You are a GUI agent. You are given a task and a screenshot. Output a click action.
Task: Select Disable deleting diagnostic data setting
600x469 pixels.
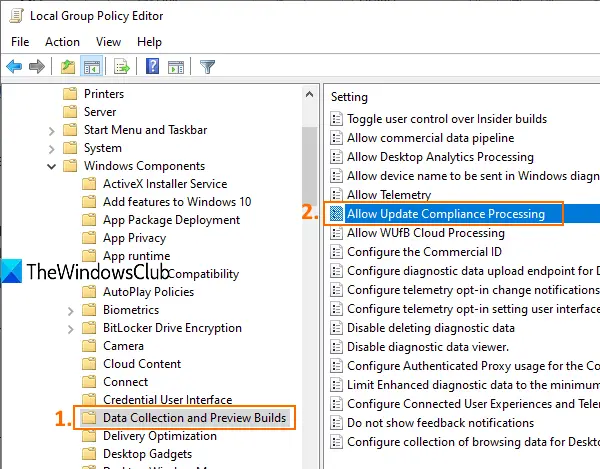tap(431, 328)
